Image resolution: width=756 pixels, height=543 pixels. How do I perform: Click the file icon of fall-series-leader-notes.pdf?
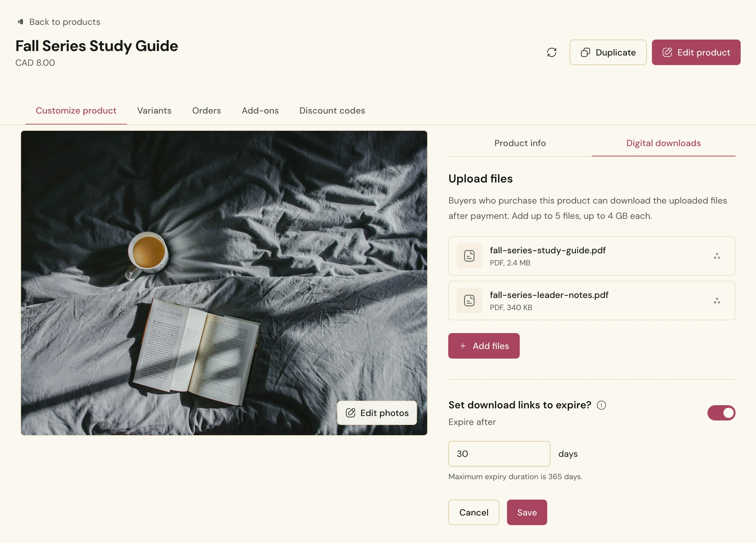[x=469, y=301]
